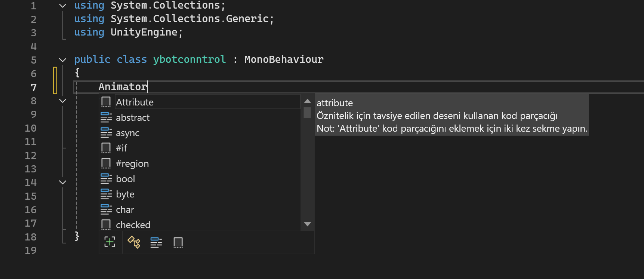Toggle the keywords filter in completion footer
This screenshot has width=644, height=279.
pos(156,242)
